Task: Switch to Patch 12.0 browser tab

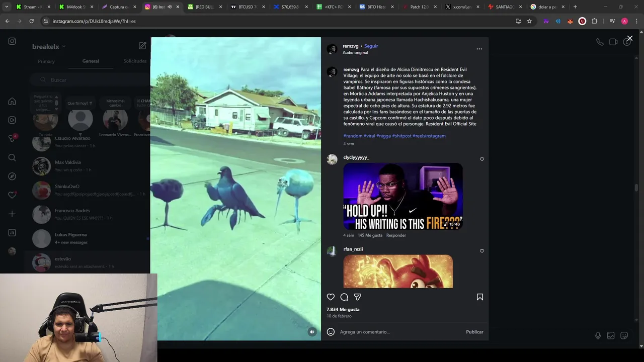Action: pyautogui.click(x=419, y=7)
